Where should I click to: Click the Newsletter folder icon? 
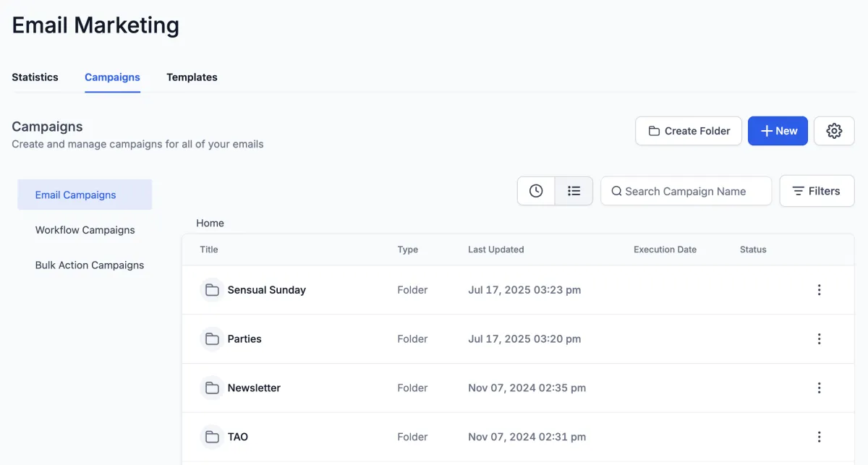[212, 388]
